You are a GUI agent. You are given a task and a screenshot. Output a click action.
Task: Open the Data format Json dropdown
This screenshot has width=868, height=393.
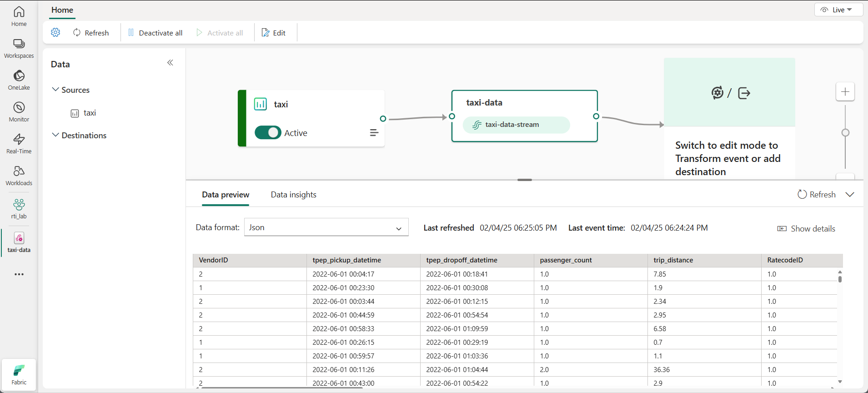pyautogui.click(x=326, y=227)
